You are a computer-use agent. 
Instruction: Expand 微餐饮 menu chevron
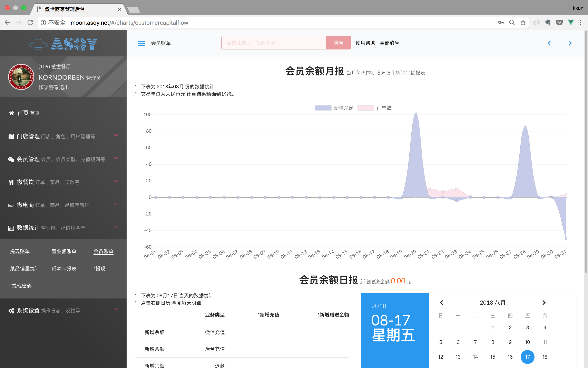(x=116, y=181)
